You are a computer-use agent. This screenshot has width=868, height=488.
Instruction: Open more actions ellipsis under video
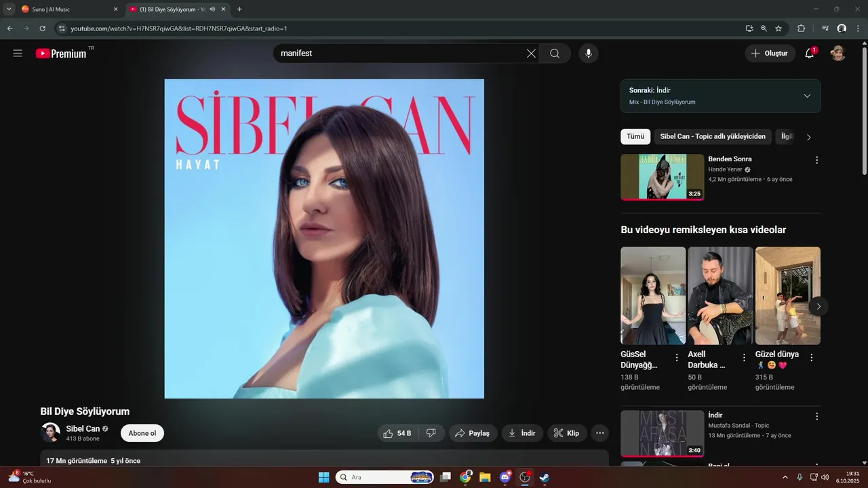pos(599,433)
